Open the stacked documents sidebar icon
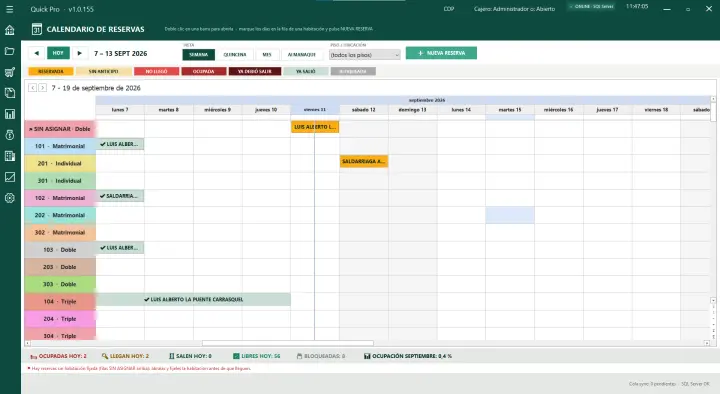This screenshot has height=394, width=720. point(10,93)
